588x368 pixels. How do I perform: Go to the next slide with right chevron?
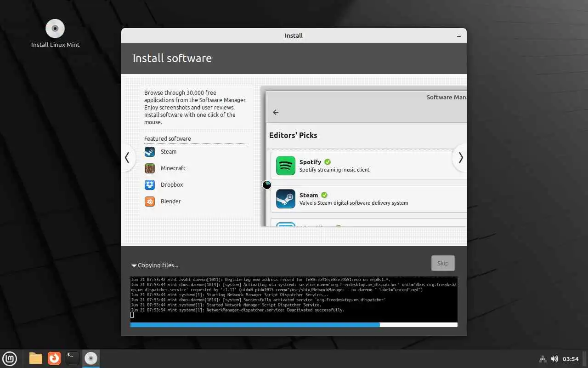pos(460,158)
